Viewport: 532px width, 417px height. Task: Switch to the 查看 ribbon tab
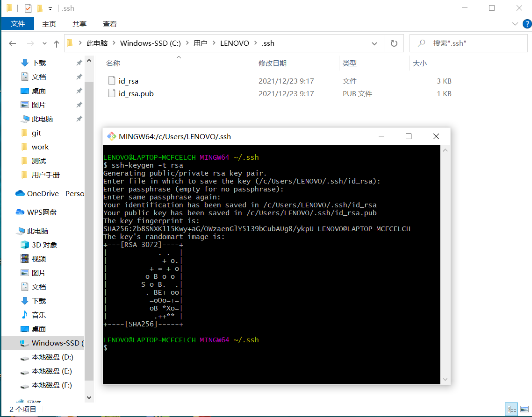109,24
